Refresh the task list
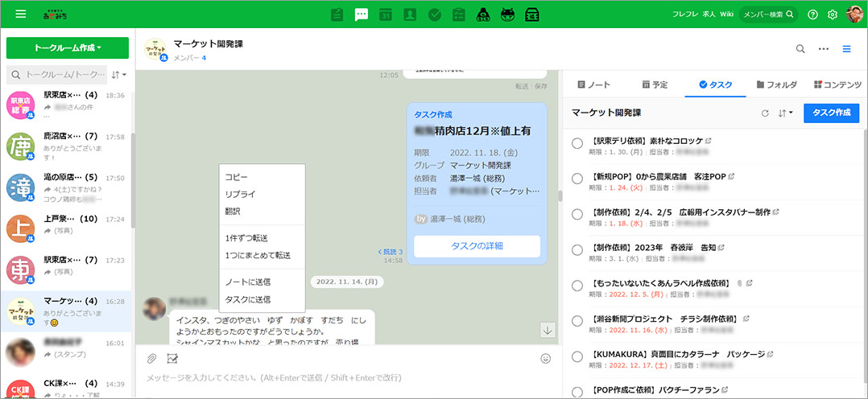This screenshot has height=399, width=868. click(765, 113)
